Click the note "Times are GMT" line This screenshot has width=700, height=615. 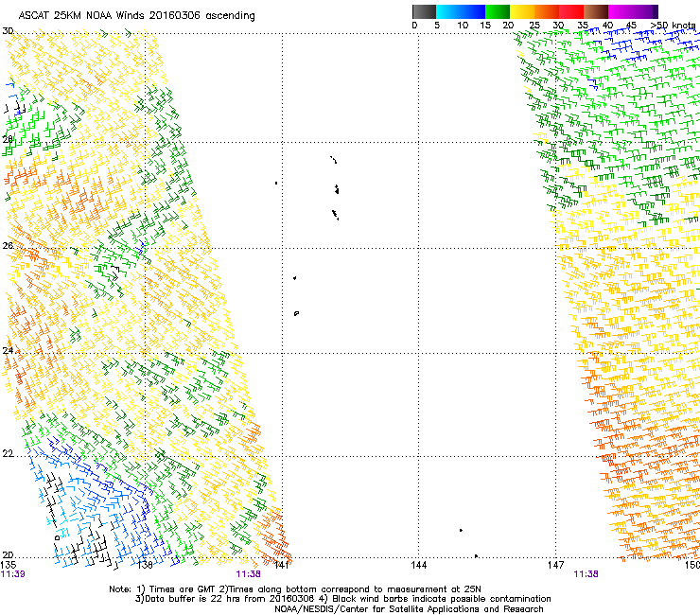(295, 589)
